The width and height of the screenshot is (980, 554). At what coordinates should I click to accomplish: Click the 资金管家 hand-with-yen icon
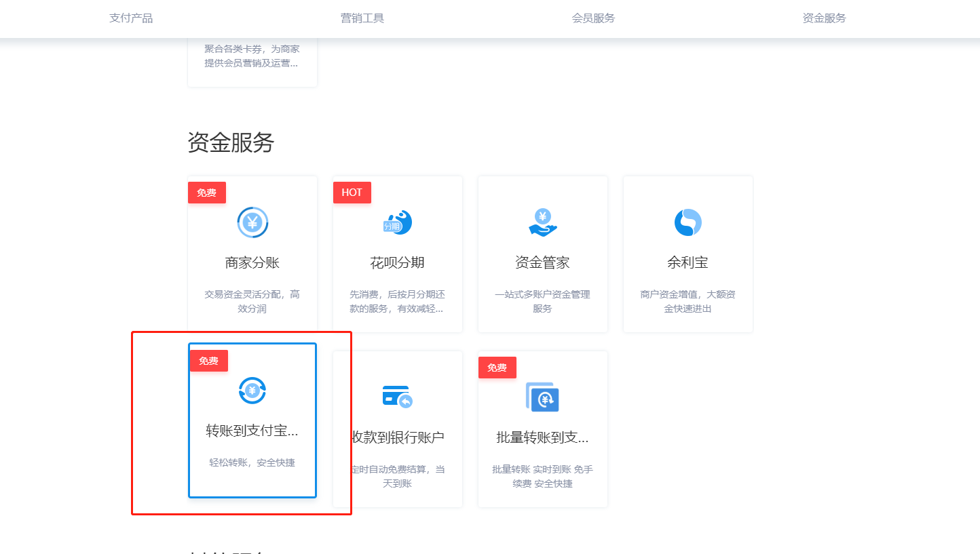pos(543,222)
